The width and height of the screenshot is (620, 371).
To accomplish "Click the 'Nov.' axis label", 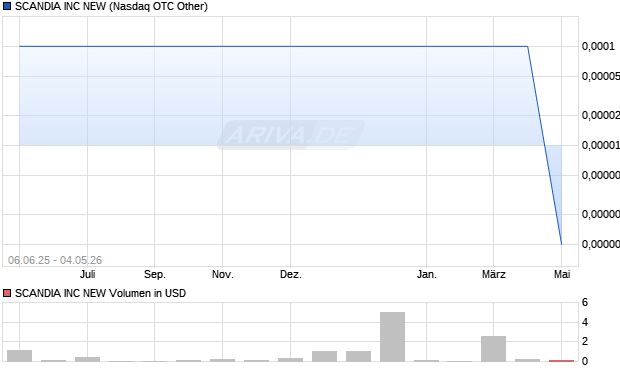I will click(x=223, y=274).
